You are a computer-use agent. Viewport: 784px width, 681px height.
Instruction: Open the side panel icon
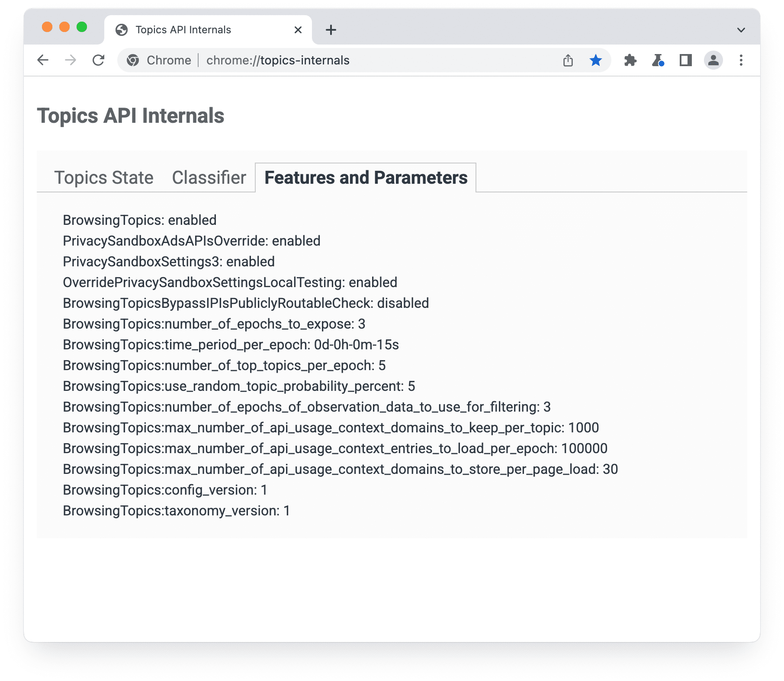685,60
